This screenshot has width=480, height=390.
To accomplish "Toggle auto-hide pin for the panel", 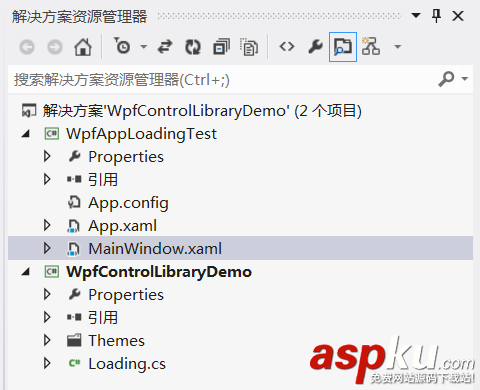I will point(436,16).
